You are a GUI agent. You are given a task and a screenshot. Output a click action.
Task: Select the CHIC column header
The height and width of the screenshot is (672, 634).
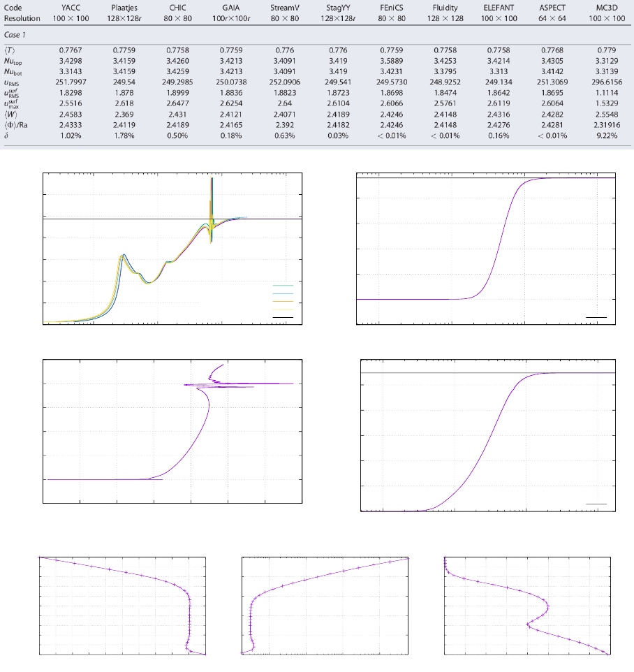178,8
